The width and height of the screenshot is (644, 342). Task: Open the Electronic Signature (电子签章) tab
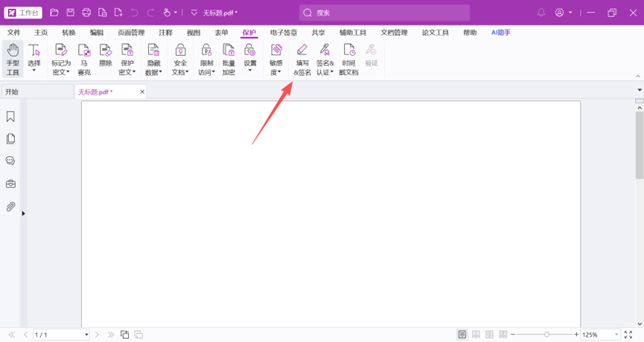click(283, 33)
